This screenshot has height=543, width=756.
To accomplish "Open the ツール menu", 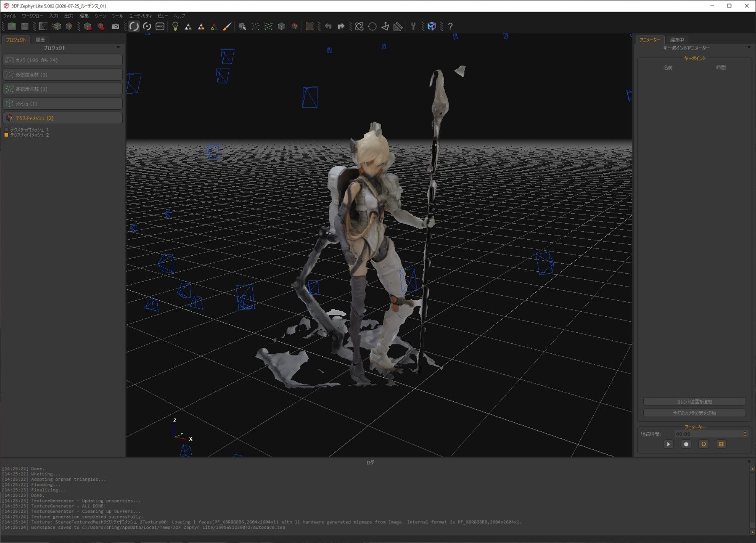I will click(117, 16).
